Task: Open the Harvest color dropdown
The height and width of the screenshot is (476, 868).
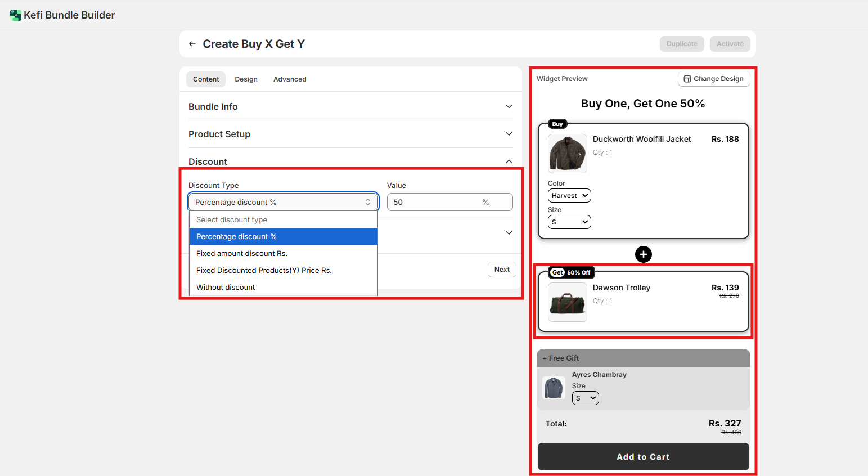Action: pos(569,196)
